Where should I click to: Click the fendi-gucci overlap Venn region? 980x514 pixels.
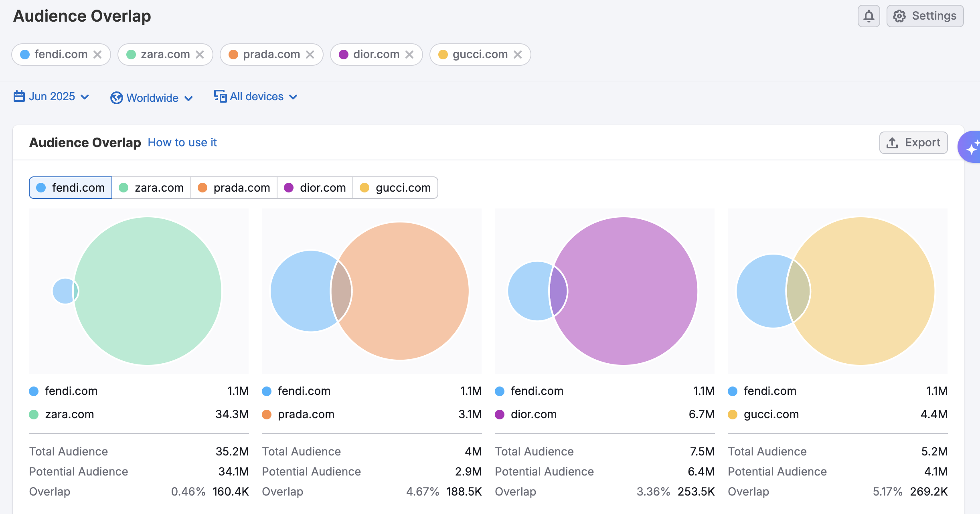pos(798,291)
